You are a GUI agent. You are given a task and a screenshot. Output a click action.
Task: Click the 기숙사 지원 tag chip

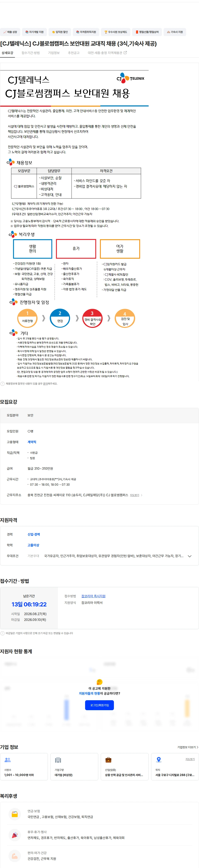point(175,32)
